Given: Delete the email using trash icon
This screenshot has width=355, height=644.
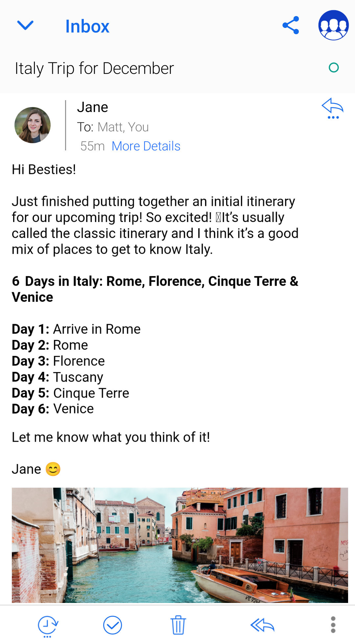Looking at the screenshot, I should [x=178, y=625].
